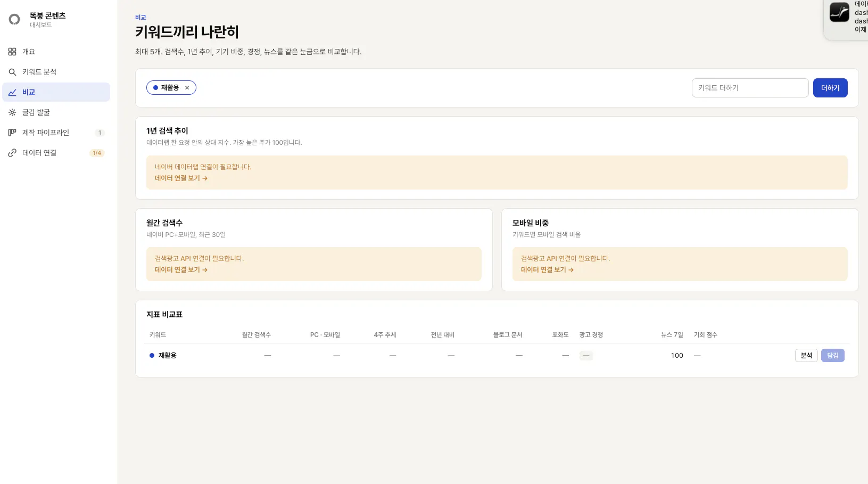Click 분석 button in 재활용 row
This screenshot has width=868, height=484.
point(806,356)
